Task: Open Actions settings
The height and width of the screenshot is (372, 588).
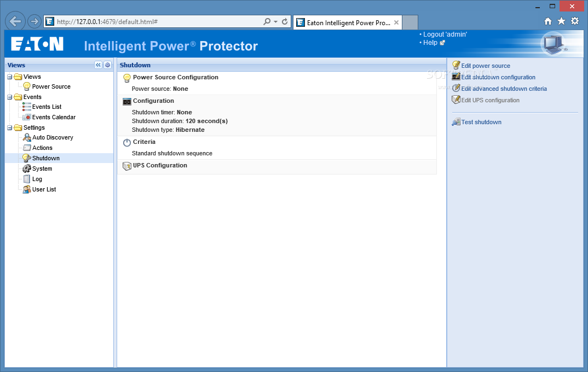Action: click(42, 148)
